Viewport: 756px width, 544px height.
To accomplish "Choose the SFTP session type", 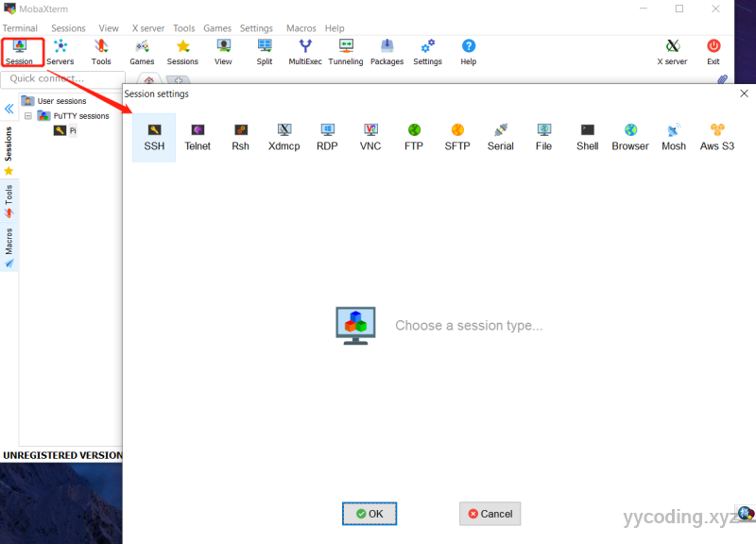I will click(457, 137).
